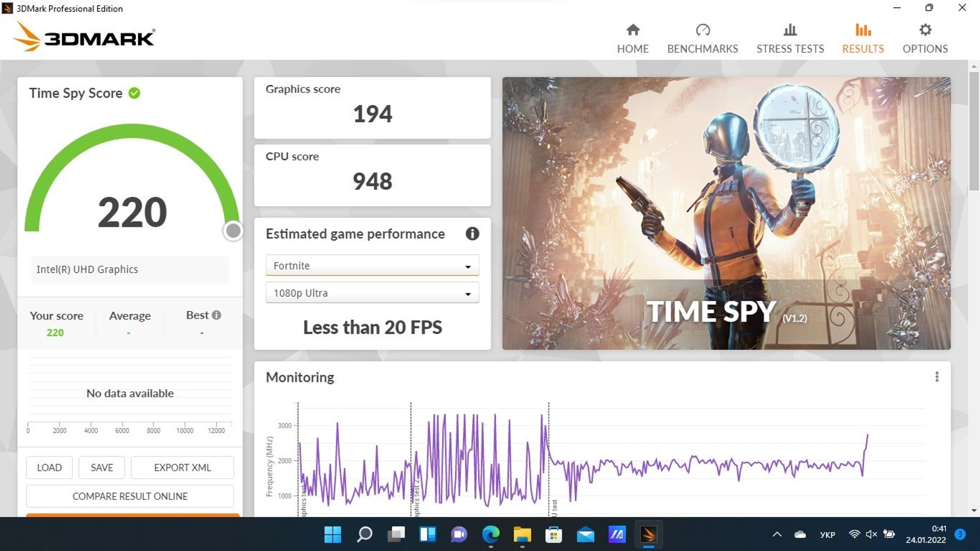The height and width of the screenshot is (551, 980).
Task: Open File Explorer from taskbar
Action: (522, 534)
